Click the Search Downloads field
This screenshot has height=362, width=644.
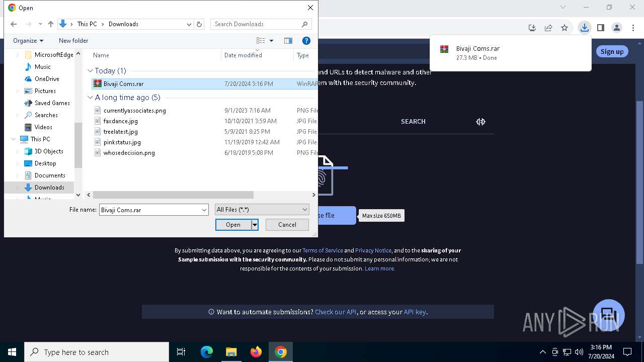[261, 24]
